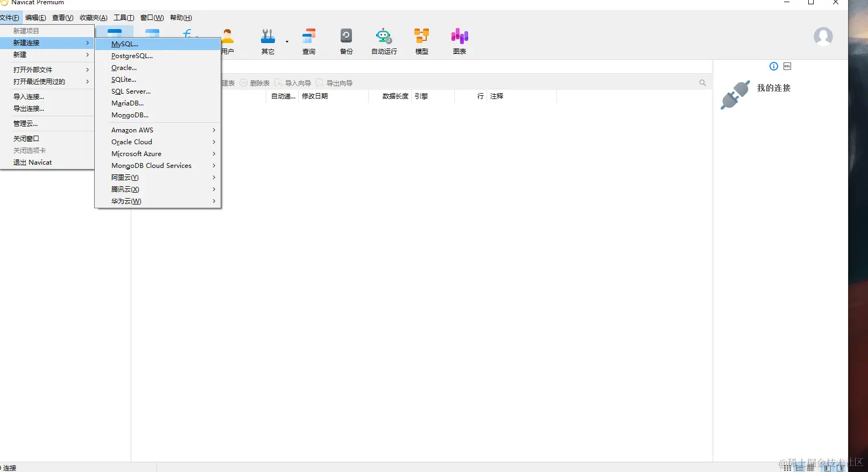Launch the 导入向导 import wizard
868x472 pixels.
pos(293,83)
